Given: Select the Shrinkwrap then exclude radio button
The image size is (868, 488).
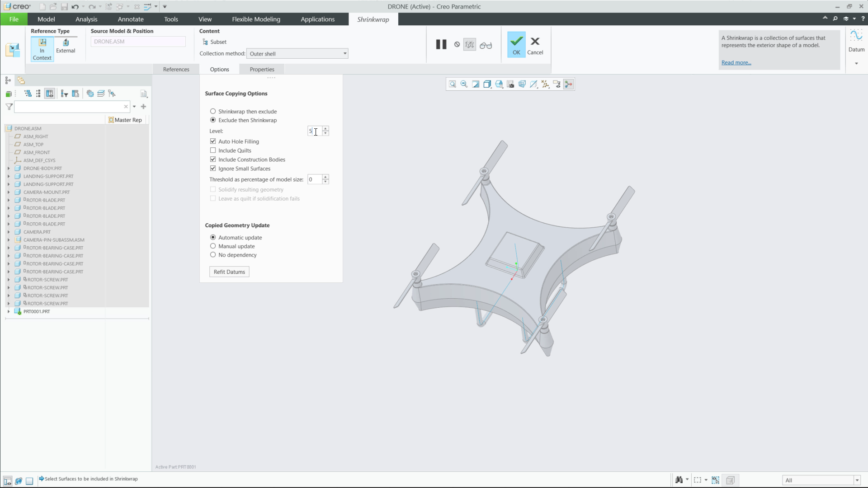Looking at the screenshot, I should pos(213,111).
